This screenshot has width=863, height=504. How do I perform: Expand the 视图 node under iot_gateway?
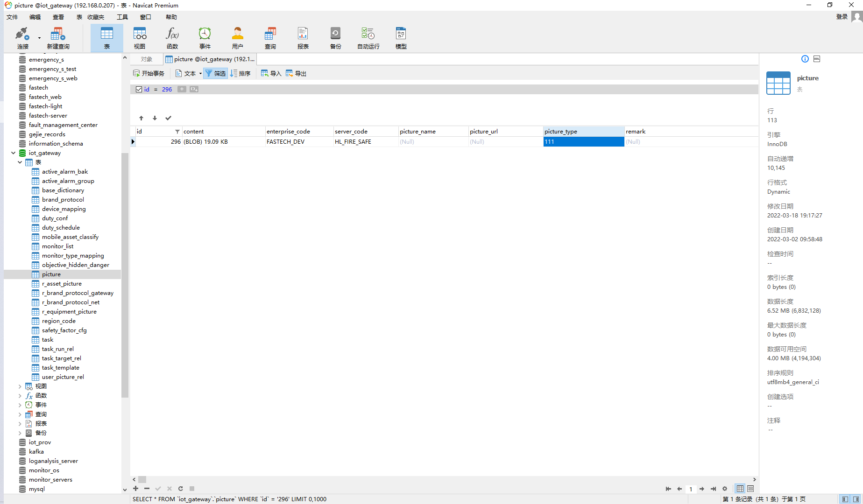19,386
